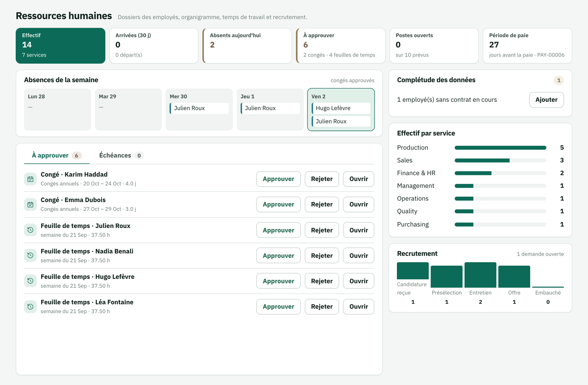The width and height of the screenshot is (588, 385).
Task: Click the Finance & HR headcount bar
Action: (500, 173)
